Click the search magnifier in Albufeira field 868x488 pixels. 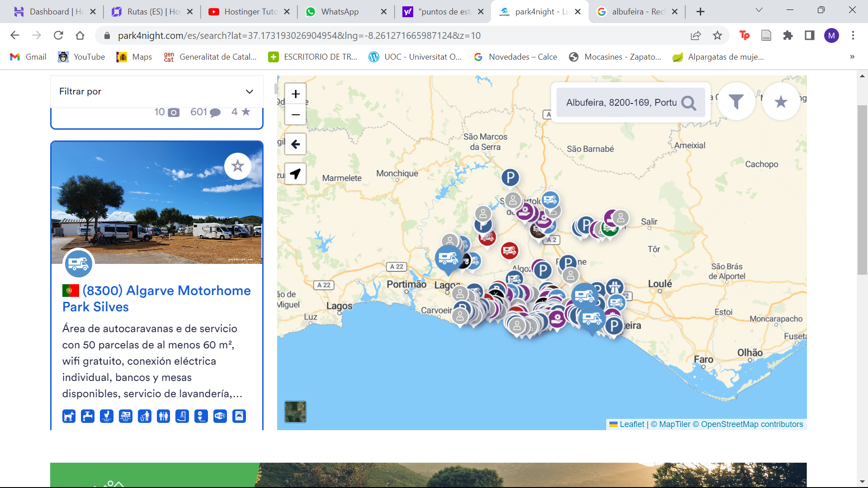(689, 103)
